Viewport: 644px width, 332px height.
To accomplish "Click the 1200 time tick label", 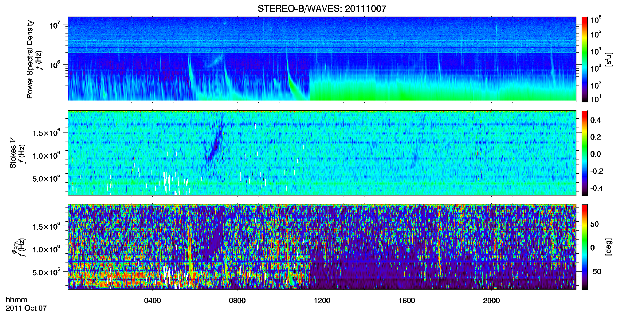I will (x=322, y=301).
